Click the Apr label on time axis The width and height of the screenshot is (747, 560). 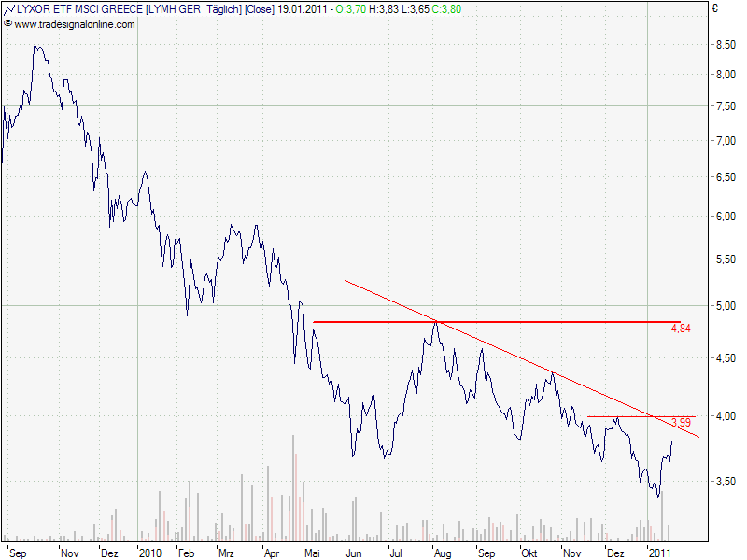(x=272, y=553)
